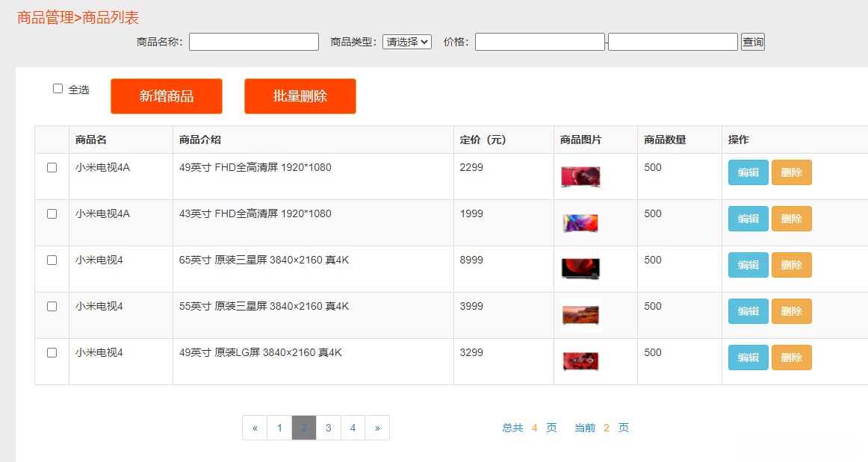Open thumbnail of 65英寸 三星屏 TV

[x=580, y=269]
